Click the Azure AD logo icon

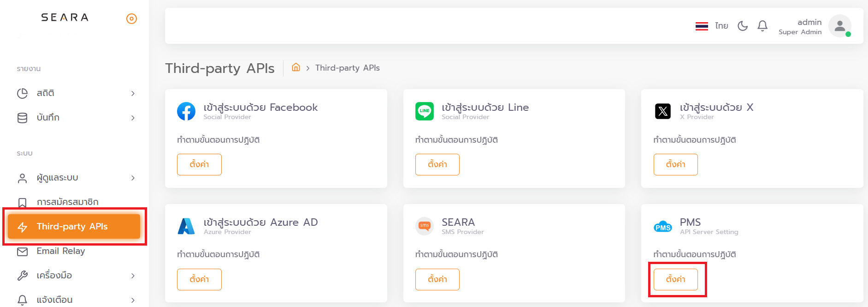pyautogui.click(x=186, y=226)
